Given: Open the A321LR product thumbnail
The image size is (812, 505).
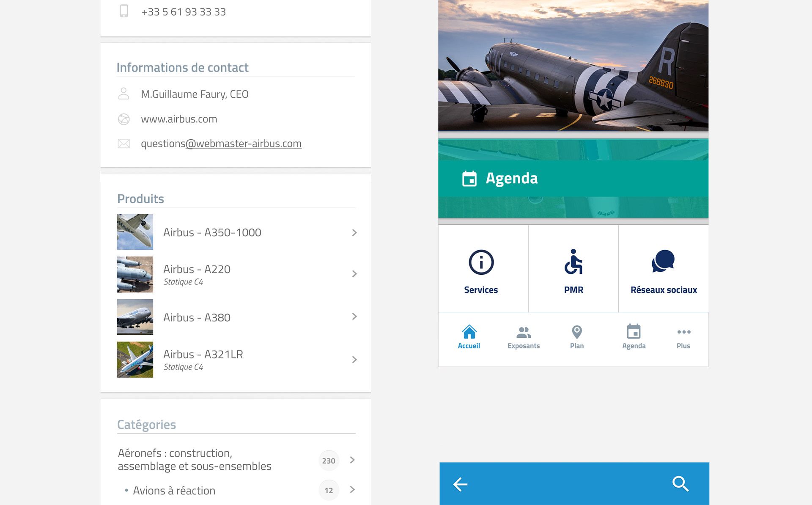Looking at the screenshot, I should point(135,359).
